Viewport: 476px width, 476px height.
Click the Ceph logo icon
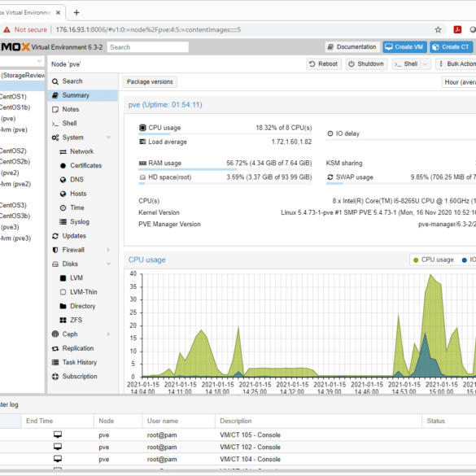click(x=55, y=334)
